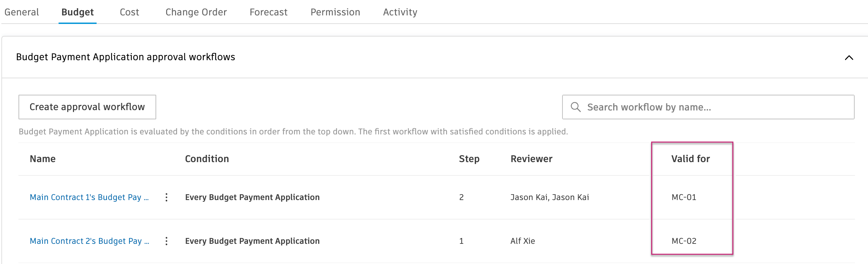The height and width of the screenshot is (264, 868).
Task: Switch to the Cost tab
Action: pyautogui.click(x=129, y=12)
